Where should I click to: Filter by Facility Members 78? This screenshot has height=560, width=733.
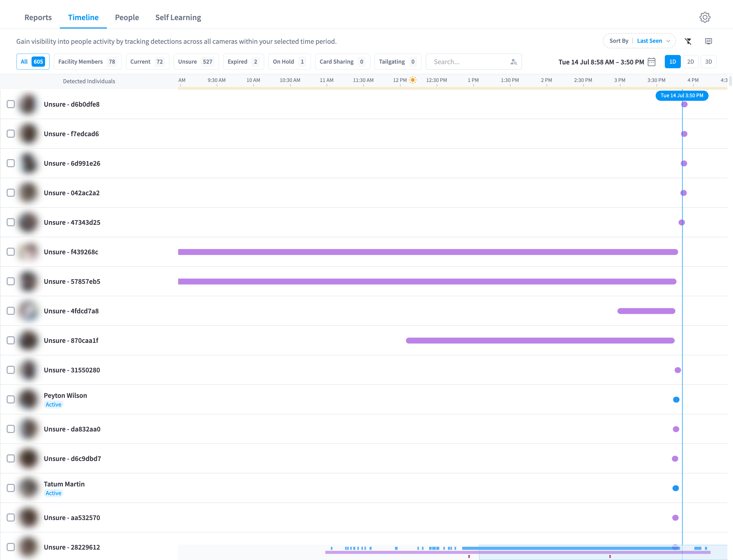(x=87, y=62)
